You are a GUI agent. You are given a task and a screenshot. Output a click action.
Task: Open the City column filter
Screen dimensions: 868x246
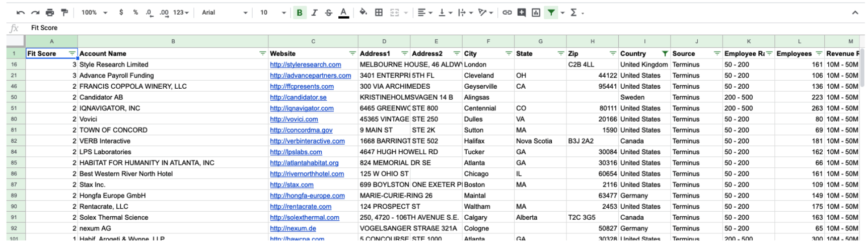click(x=509, y=53)
